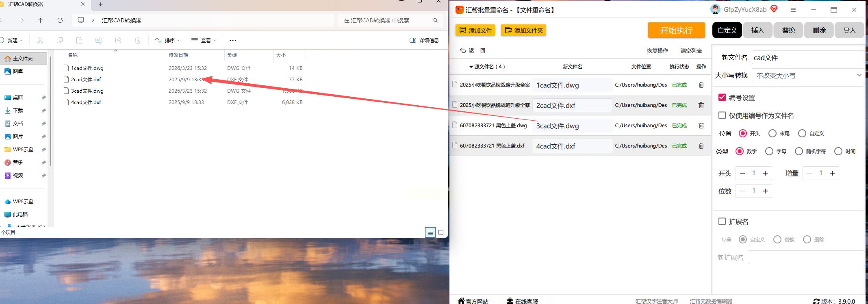Open the 新建 dropdown in File Explorer
The width and height of the screenshot is (868, 304).
pos(11,40)
